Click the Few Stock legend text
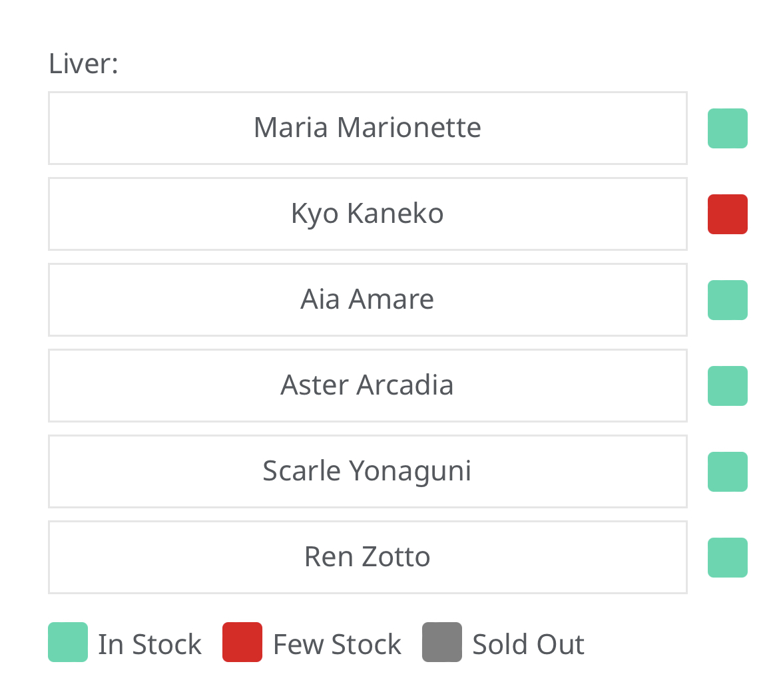The image size is (779, 700). [x=338, y=644]
